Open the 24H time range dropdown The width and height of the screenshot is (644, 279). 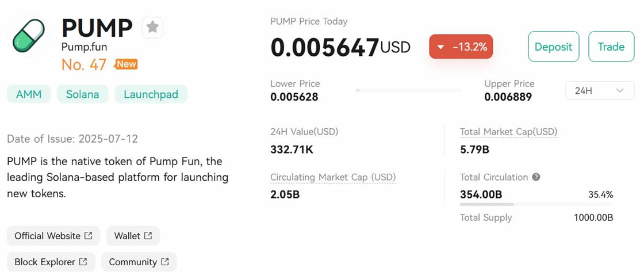click(x=600, y=90)
